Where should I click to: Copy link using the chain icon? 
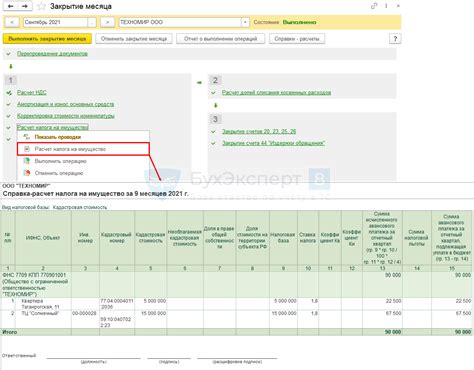[374, 6]
